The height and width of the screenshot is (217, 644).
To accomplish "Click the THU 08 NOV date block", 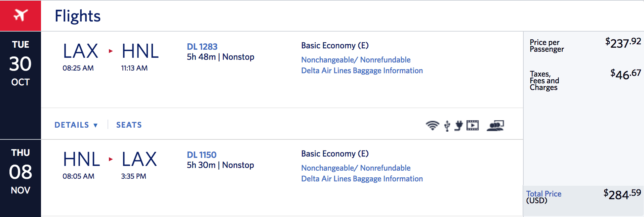I will [21, 172].
